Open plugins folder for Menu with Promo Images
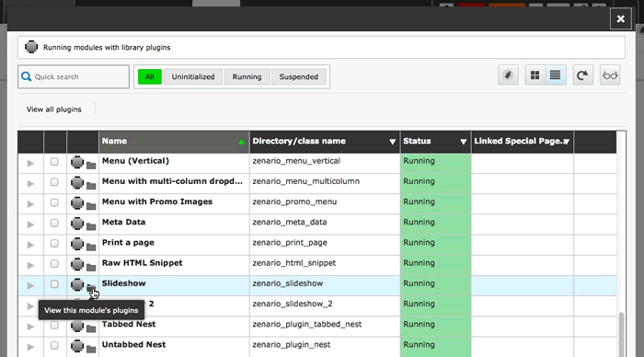The width and height of the screenshot is (644, 357). (91, 206)
